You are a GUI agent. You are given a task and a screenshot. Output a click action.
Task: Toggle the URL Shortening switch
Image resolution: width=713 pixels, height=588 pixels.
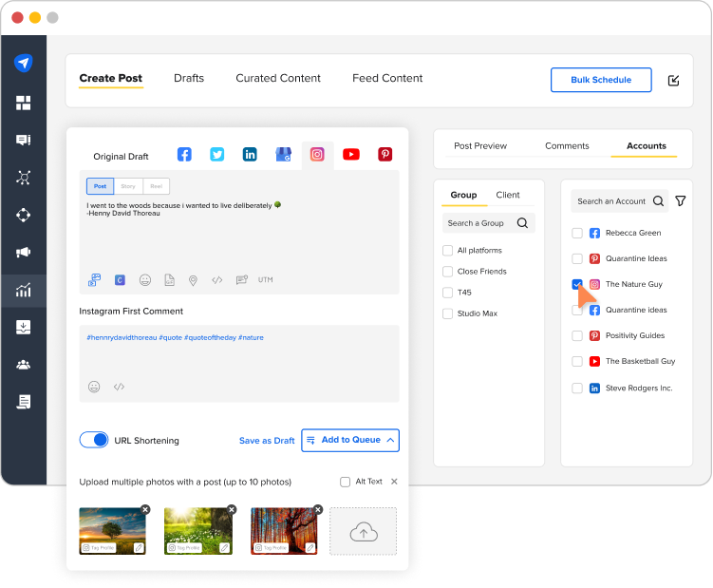(94, 440)
